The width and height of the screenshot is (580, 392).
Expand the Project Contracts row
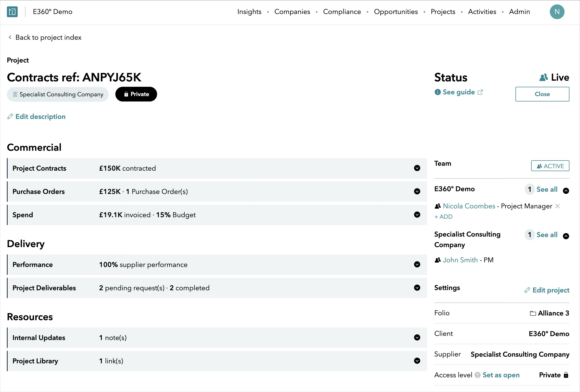417,168
